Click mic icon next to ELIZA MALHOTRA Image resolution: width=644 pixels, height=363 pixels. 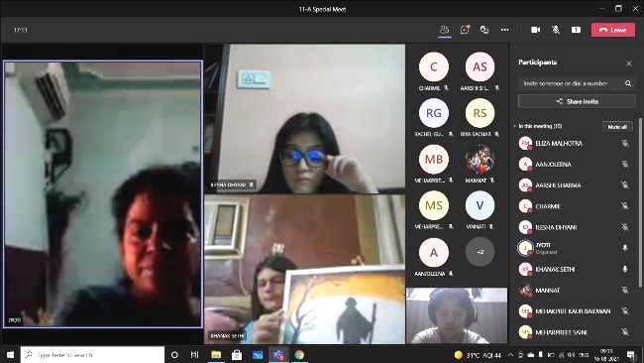625,143
